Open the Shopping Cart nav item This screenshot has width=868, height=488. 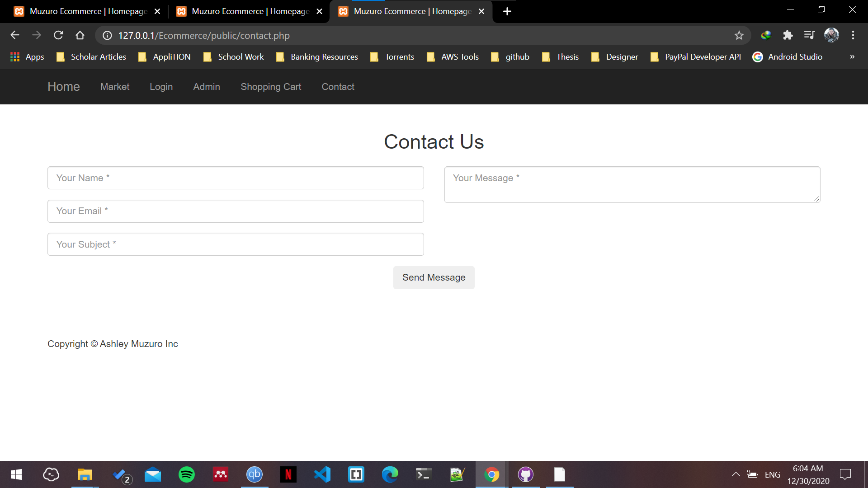pos(270,87)
